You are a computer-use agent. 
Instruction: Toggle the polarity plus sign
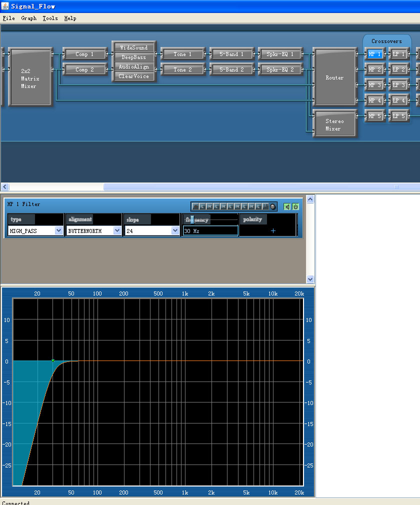click(273, 230)
